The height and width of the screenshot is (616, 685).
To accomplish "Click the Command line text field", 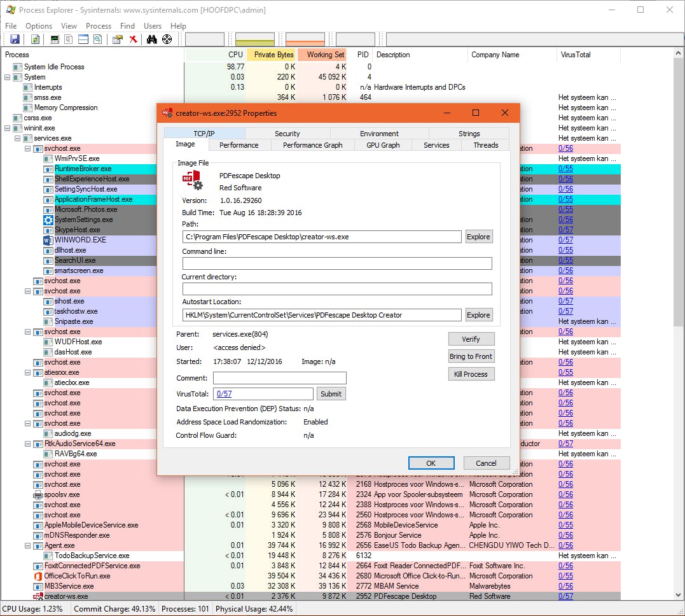I will [x=337, y=263].
